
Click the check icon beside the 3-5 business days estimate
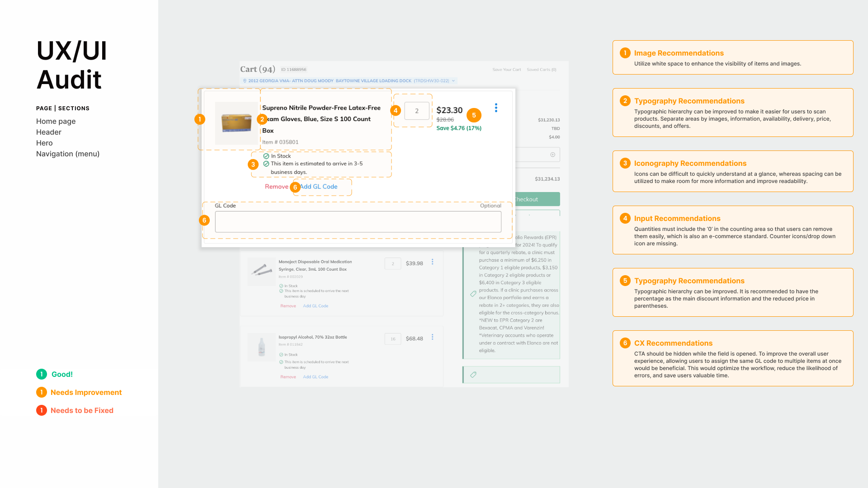pos(266,164)
